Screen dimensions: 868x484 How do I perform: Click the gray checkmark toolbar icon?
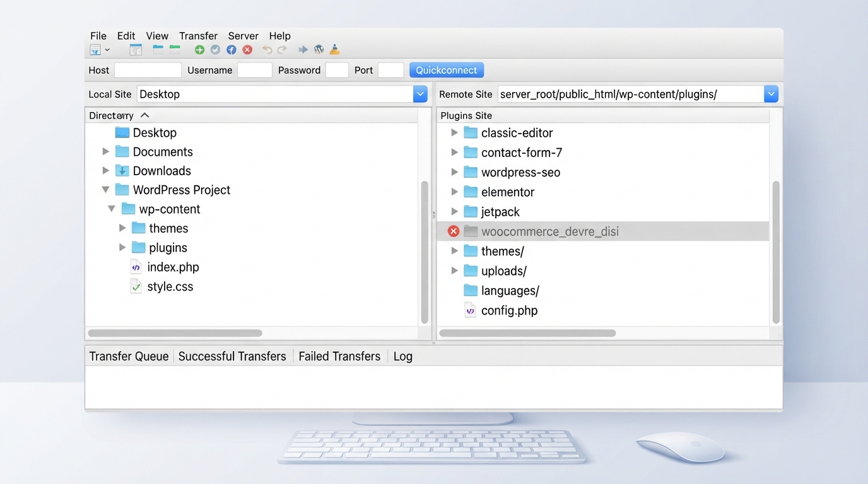point(215,50)
